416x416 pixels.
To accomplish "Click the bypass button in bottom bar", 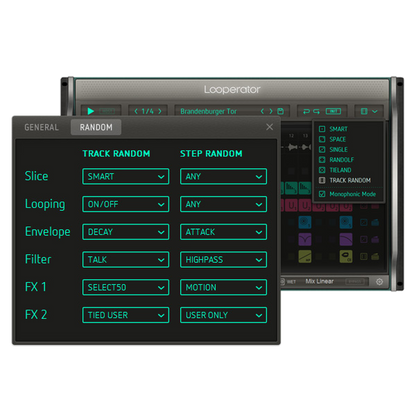I will coord(354,282).
